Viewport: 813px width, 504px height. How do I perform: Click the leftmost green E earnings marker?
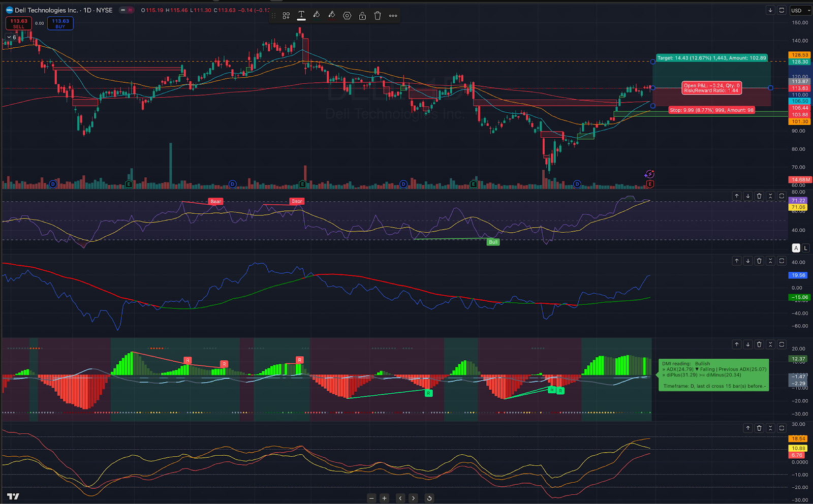pos(129,184)
